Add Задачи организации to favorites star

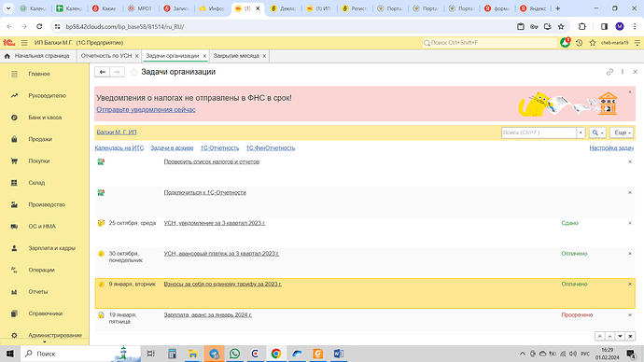click(133, 72)
